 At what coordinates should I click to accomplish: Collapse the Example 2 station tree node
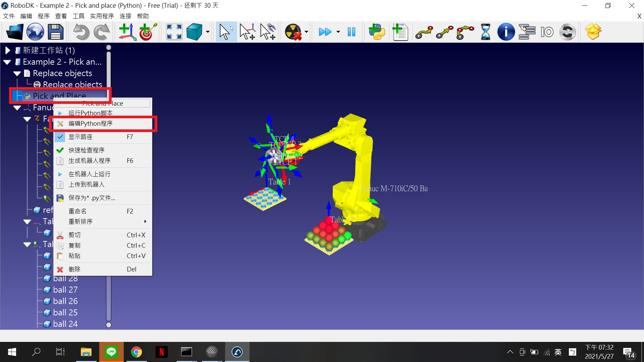click(x=7, y=62)
